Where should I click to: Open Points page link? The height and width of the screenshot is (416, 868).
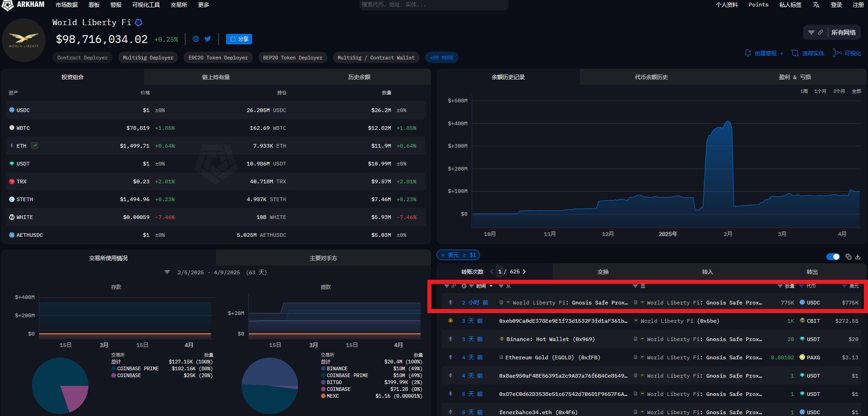[x=758, y=5]
